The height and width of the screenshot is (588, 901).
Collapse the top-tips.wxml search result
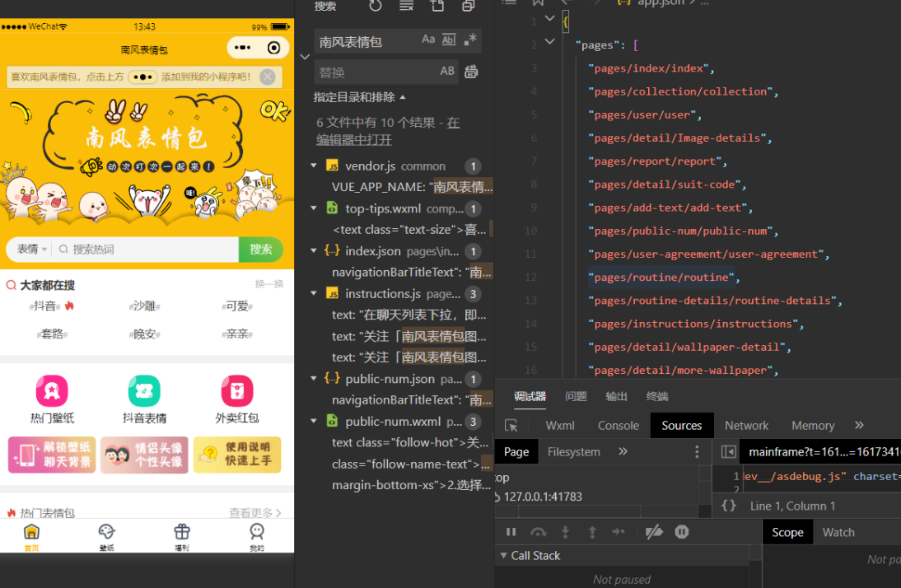tap(314, 208)
